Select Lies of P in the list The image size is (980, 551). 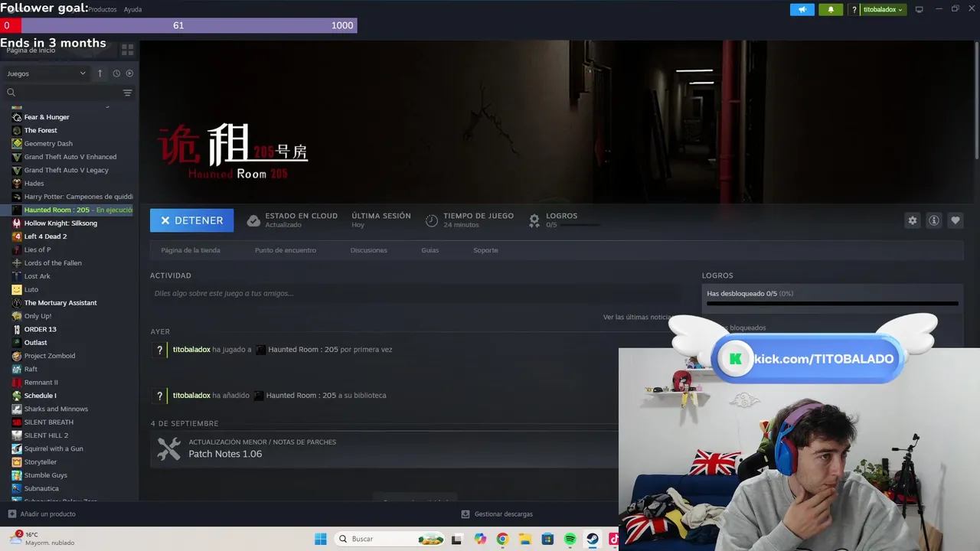click(37, 249)
